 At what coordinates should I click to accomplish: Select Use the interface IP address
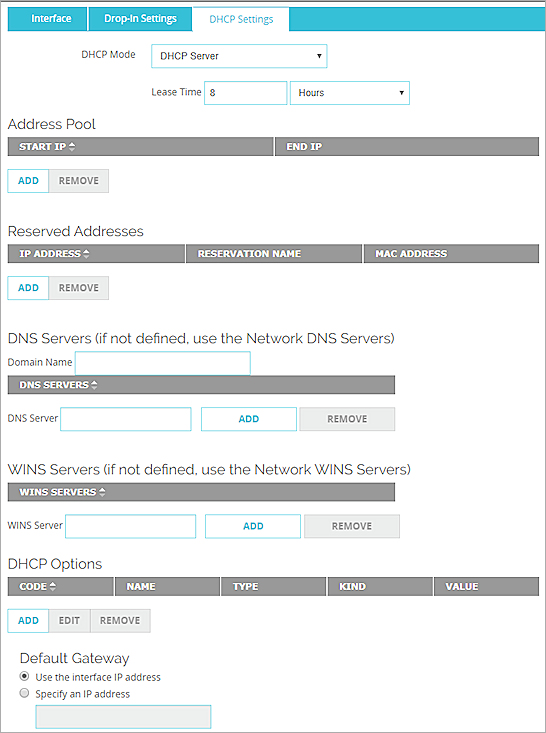coord(24,676)
